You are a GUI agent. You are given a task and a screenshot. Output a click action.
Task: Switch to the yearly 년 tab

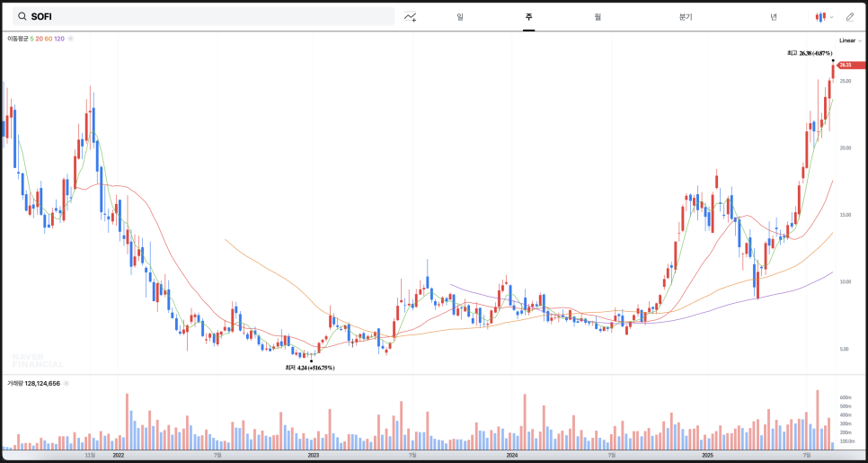[x=774, y=16]
